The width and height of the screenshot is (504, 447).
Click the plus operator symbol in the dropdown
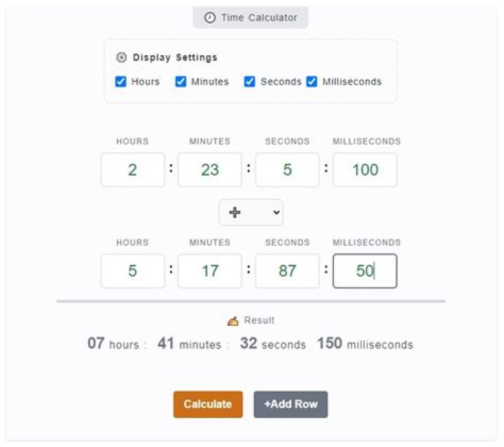click(x=234, y=212)
